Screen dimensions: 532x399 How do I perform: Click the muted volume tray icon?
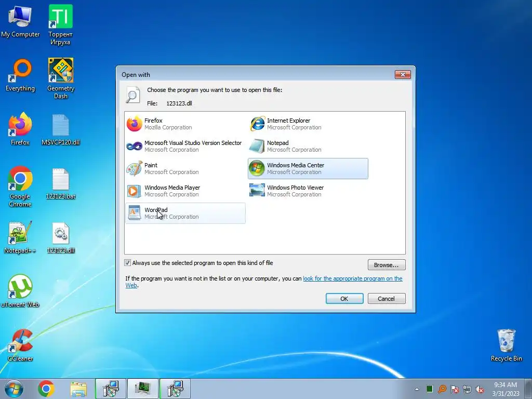tap(480, 389)
